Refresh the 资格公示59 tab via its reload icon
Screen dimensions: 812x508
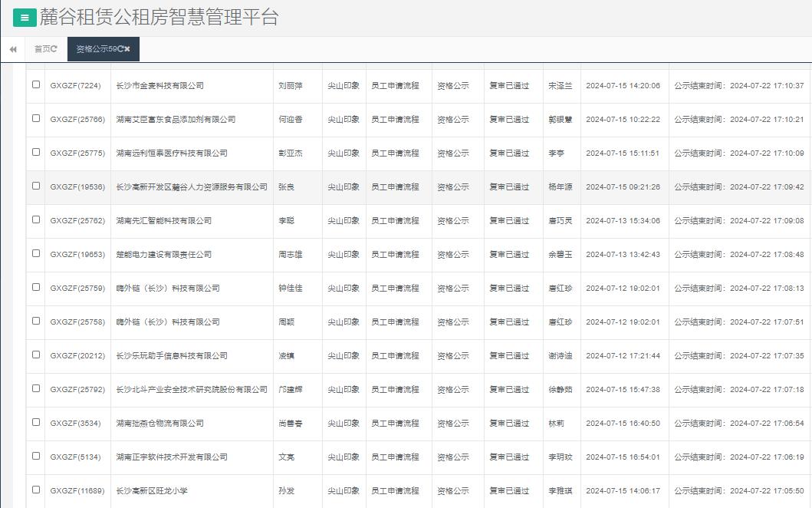click(x=120, y=49)
